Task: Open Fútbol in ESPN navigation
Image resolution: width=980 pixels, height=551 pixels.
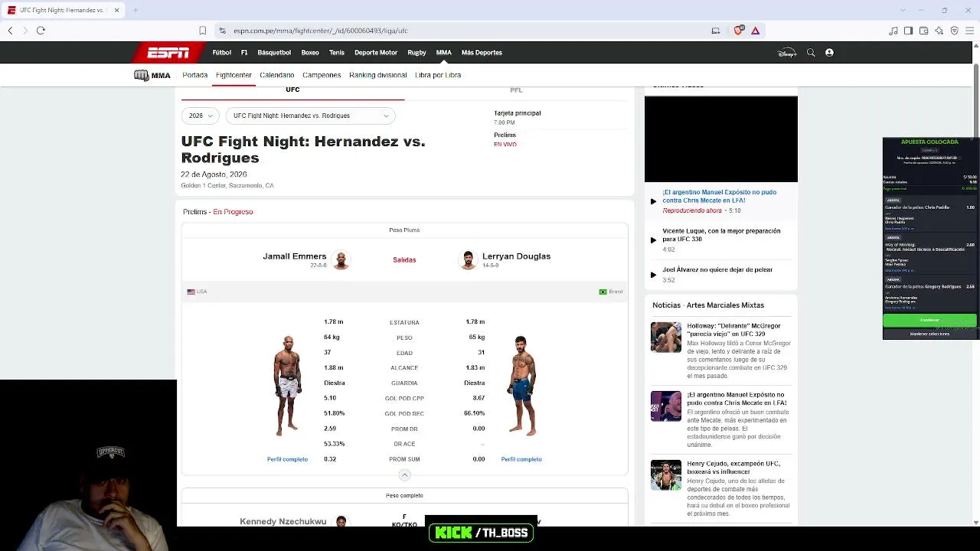Action: (222, 53)
